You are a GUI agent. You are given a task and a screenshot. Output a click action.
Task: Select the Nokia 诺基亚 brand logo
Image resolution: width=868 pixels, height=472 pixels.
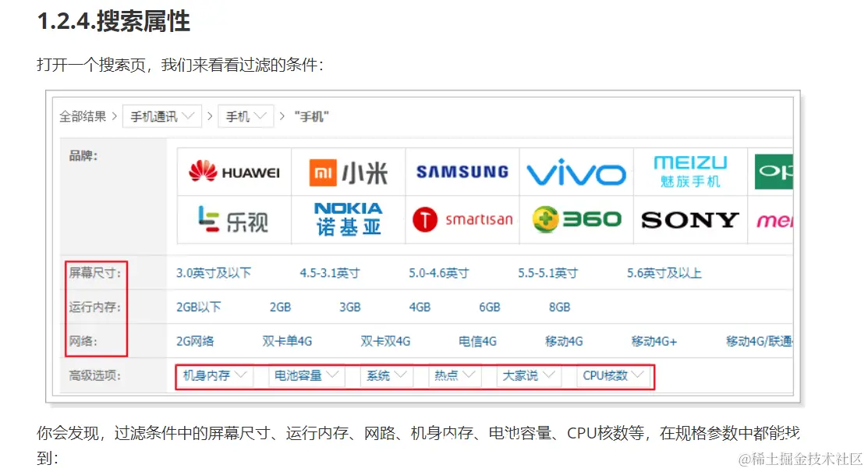point(348,218)
